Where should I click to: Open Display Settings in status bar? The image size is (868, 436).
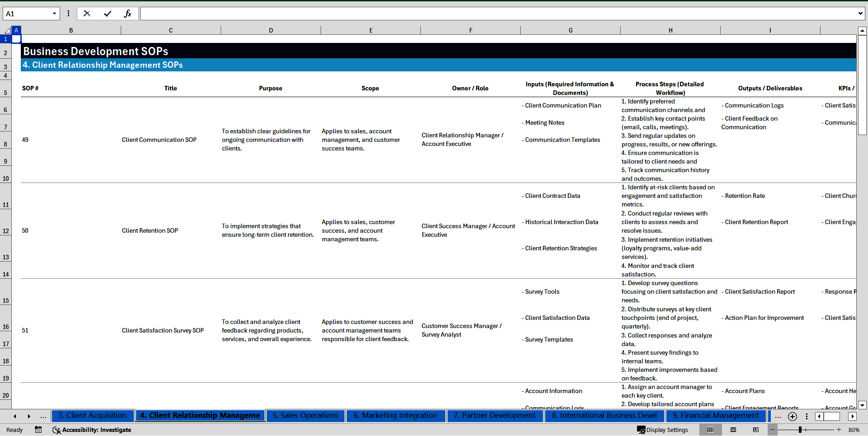point(663,430)
